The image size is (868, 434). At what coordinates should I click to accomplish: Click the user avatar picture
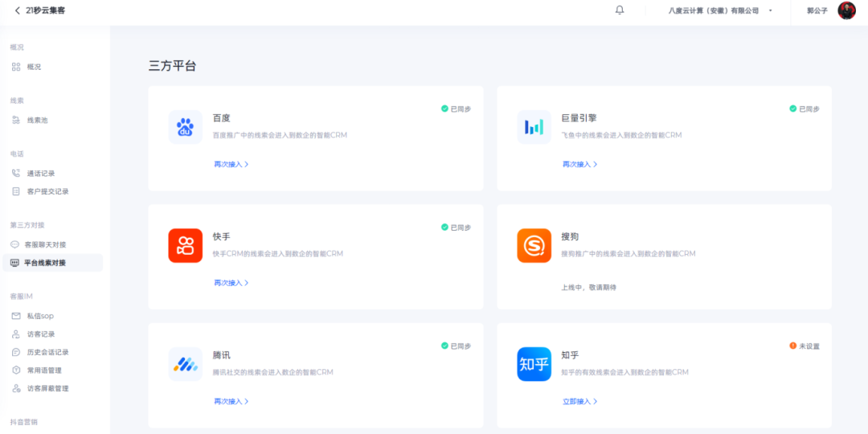click(x=846, y=10)
